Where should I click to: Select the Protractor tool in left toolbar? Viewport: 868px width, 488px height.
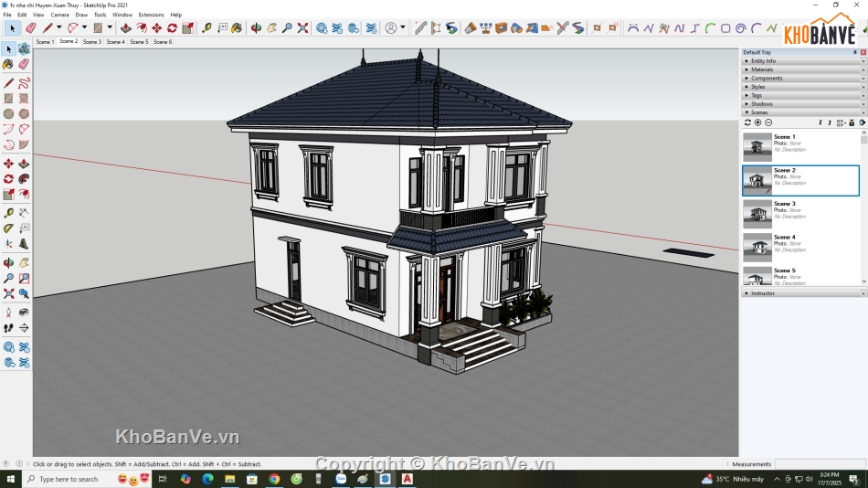tap(8, 228)
